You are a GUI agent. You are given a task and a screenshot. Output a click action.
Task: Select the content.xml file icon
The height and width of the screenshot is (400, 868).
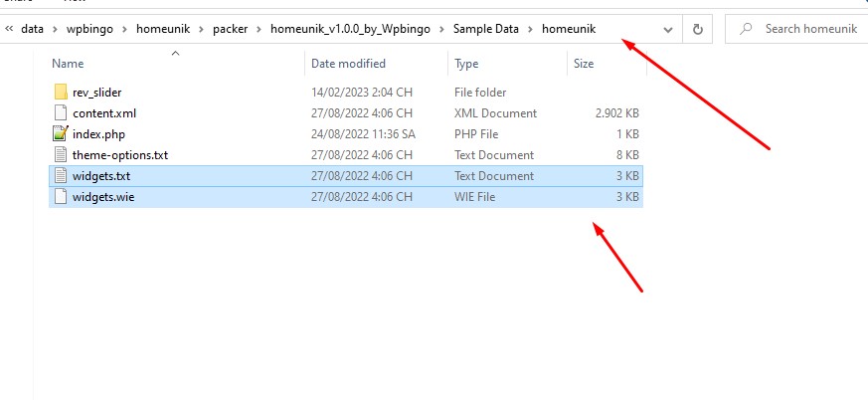tap(61, 113)
